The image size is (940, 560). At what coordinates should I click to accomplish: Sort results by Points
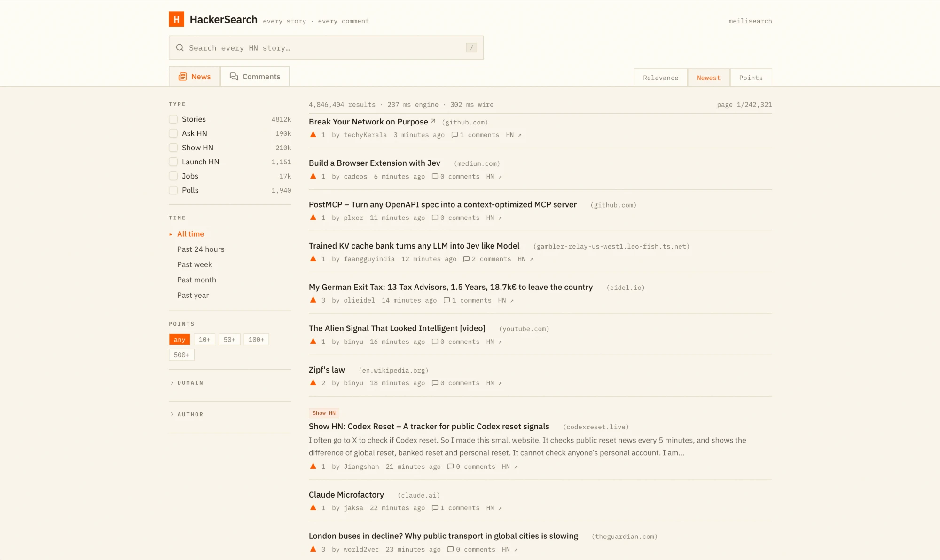tap(751, 78)
